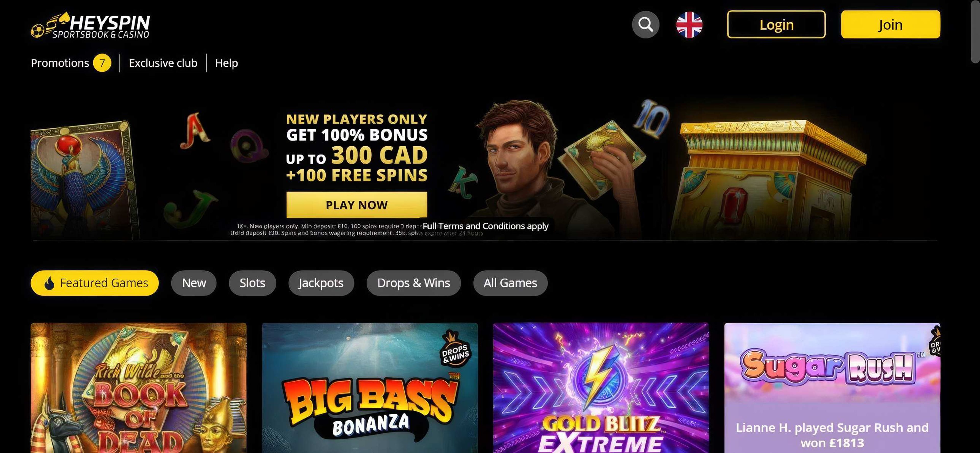The height and width of the screenshot is (453, 980).
Task: Click the Play Now banner button
Action: click(x=357, y=205)
